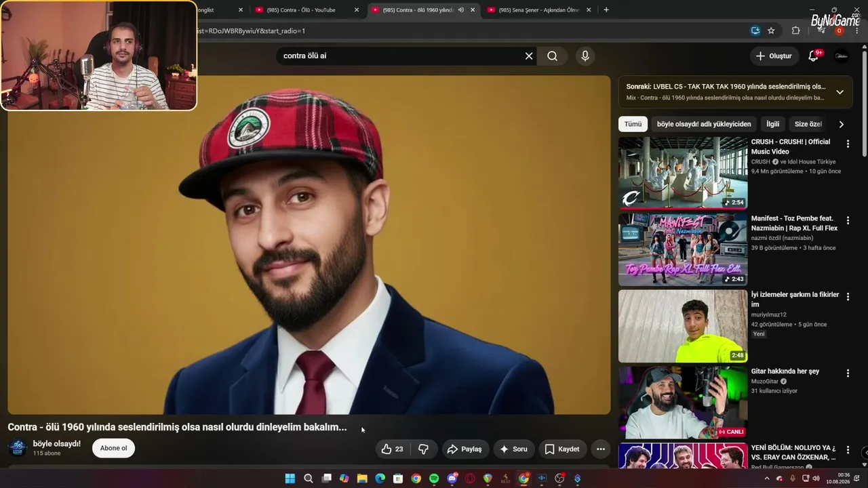Mute the playing tab via speaker icon
The height and width of the screenshot is (488, 868).
(461, 10)
